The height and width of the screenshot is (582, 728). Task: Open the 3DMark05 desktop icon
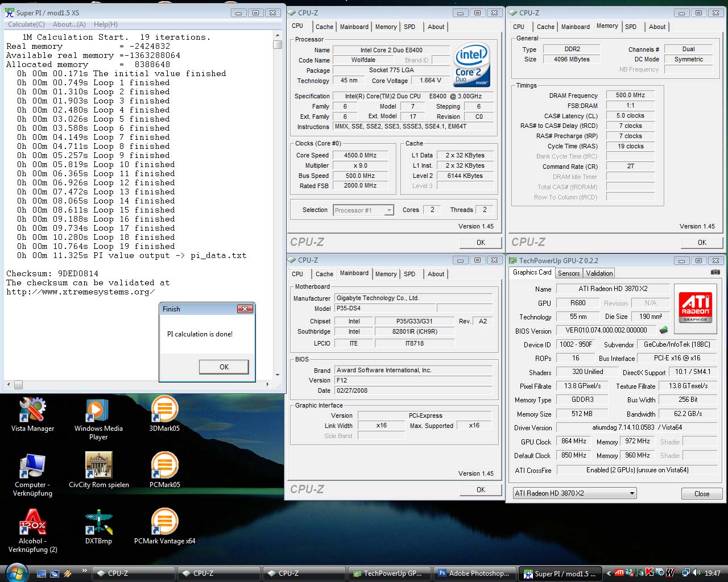coord(164,415)
